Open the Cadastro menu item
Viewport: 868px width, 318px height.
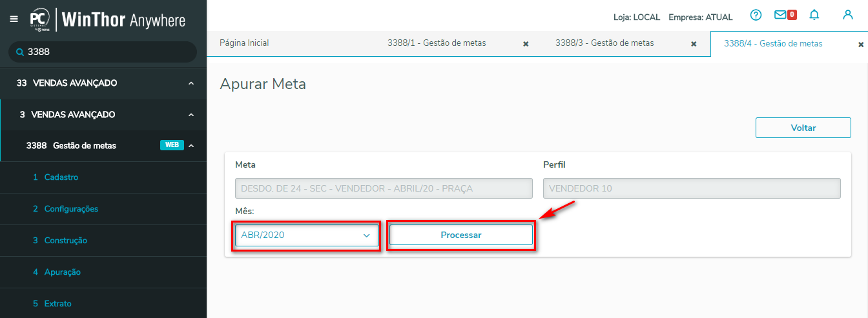(61, 177)
